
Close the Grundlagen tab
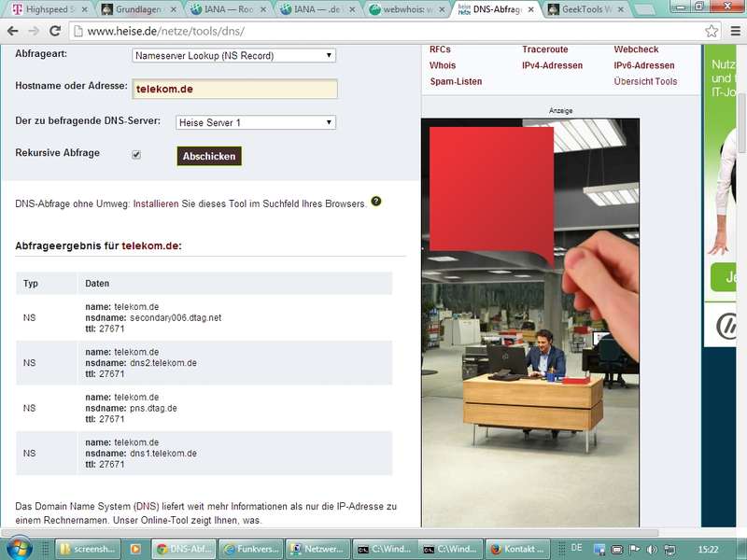click(174, 9)
